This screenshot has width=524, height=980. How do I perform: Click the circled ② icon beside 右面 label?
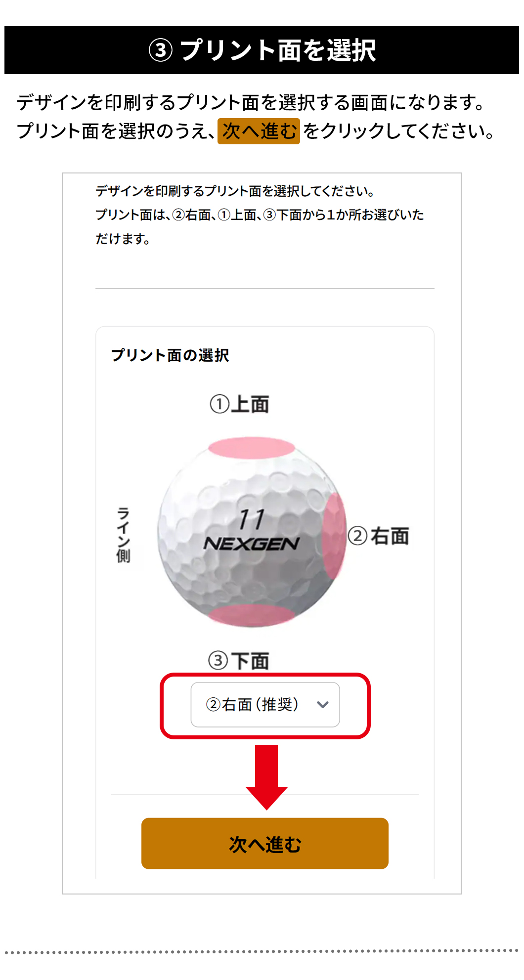click(357, 536)
